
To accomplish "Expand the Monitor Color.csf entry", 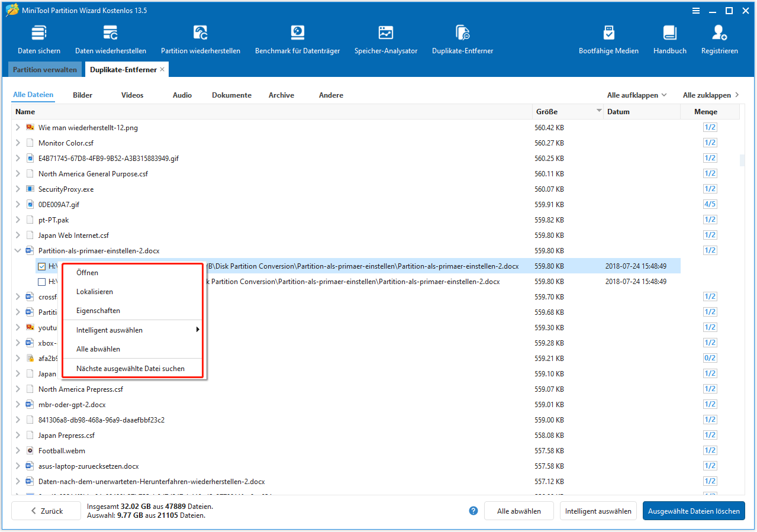I will click(18, 143).
